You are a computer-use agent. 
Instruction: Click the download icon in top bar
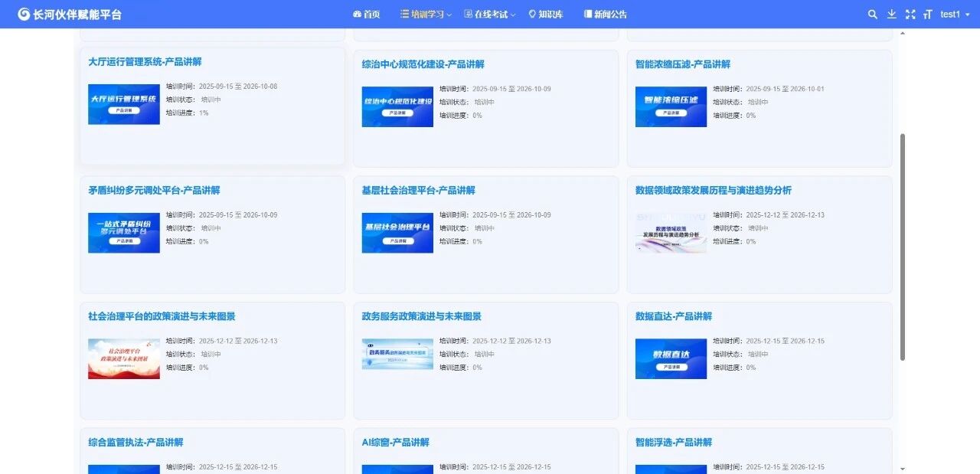[x=891, y=15]
